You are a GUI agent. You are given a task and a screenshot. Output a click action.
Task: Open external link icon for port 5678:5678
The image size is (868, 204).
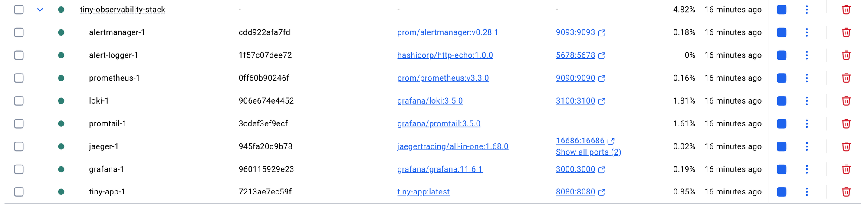coord(602,55)
